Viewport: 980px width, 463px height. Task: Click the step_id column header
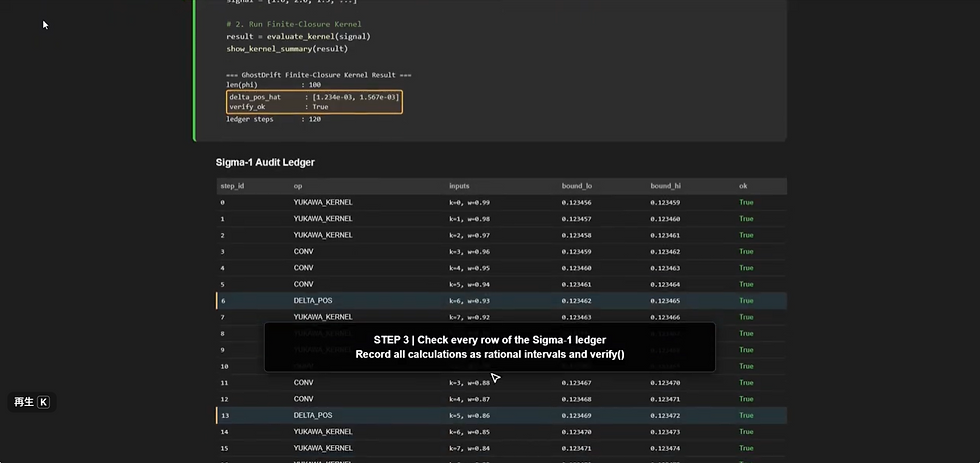pos(232,186)
